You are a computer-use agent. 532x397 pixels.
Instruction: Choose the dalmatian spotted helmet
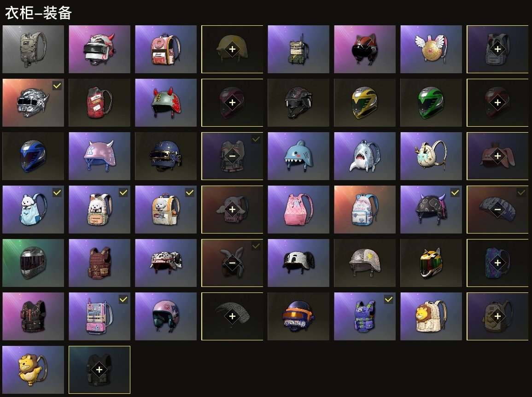tap(165, 263)
